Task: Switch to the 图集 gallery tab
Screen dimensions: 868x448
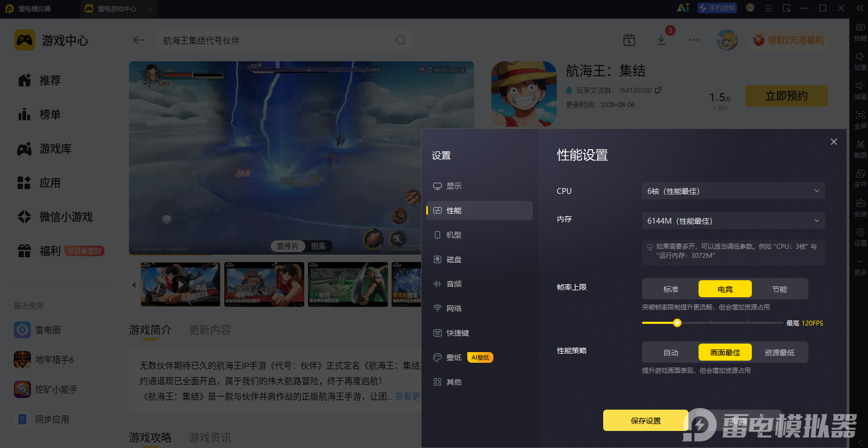Action: tap(319, 246)
